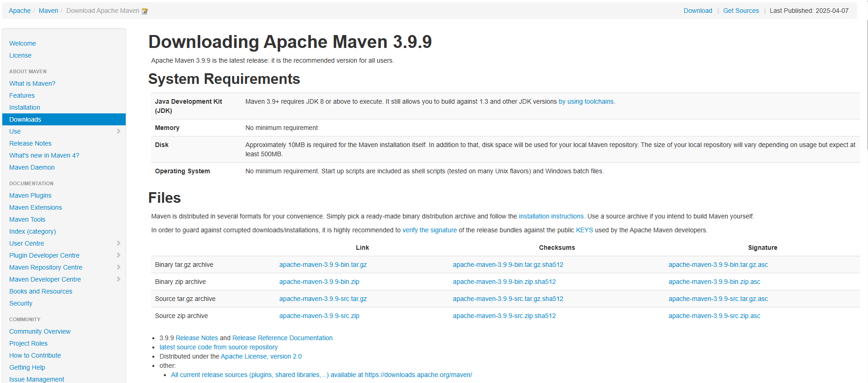Viewport: 868px width, 383px height.
Task: Open the public KEYS link
Action: 584,230
